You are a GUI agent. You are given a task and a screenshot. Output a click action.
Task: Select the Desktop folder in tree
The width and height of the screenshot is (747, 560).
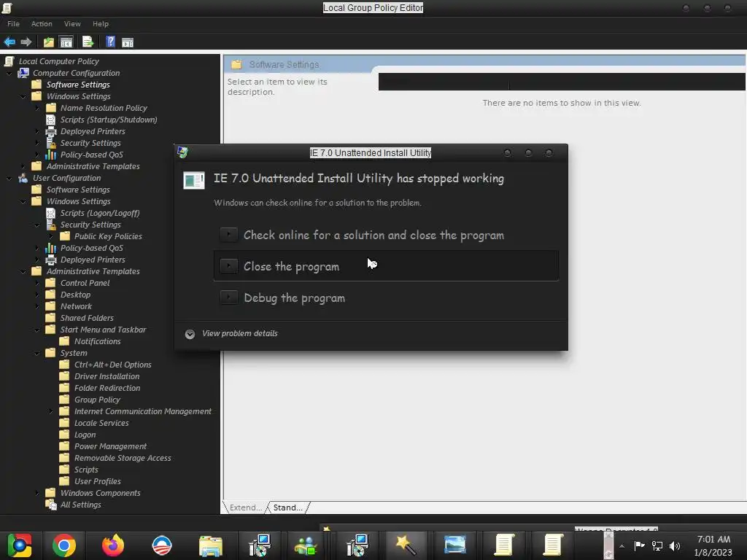point(75,295)
